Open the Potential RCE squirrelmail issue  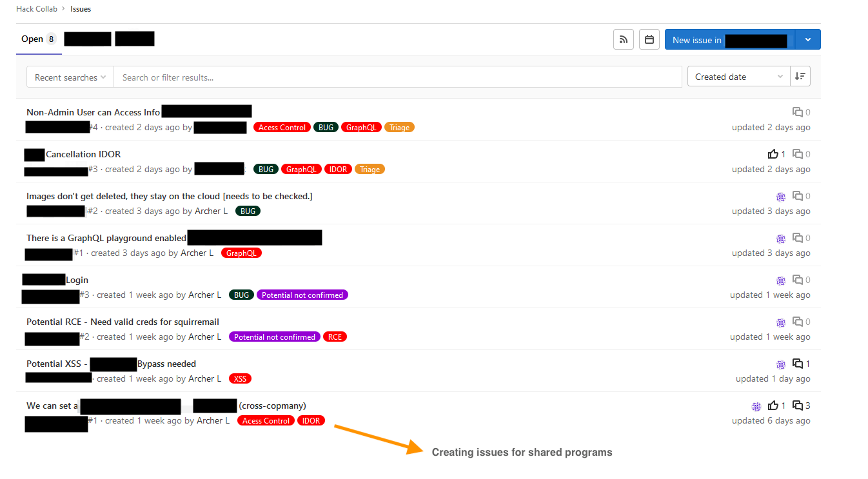[x=123, y=321]
